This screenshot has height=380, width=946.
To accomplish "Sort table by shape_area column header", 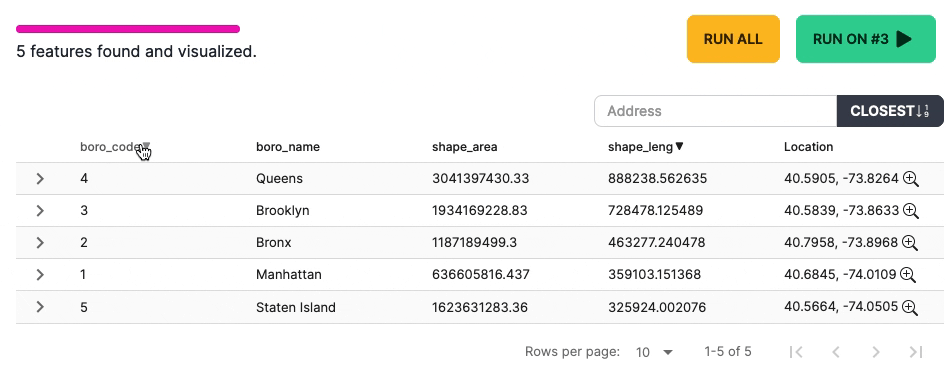I will coord(465,147).
